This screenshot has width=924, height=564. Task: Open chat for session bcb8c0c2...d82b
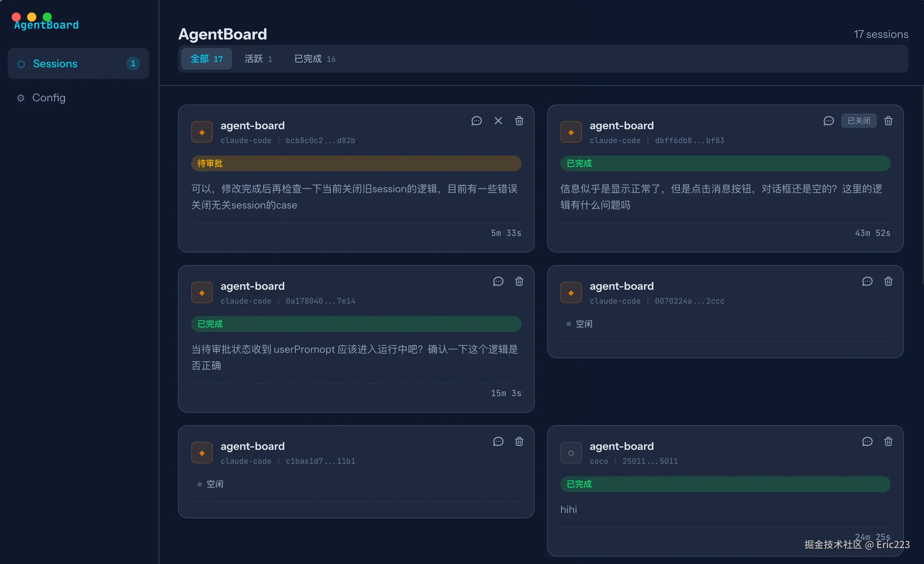pyautogui.click(x=476, y=121)
